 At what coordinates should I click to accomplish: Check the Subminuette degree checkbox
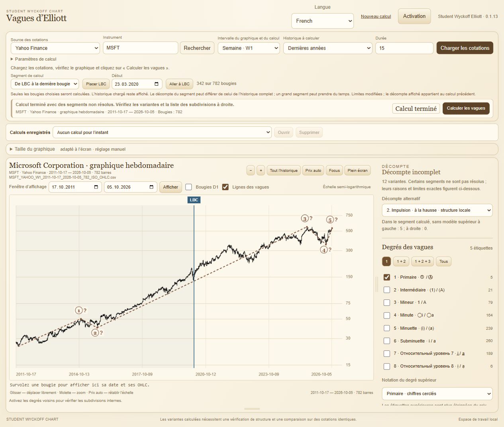pos(386,341)
